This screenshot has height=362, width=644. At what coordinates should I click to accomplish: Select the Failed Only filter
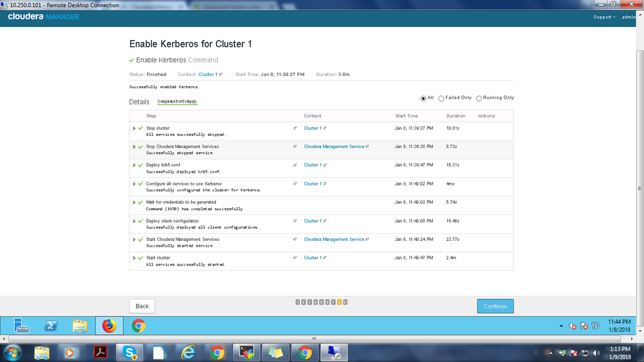(442, 99)
